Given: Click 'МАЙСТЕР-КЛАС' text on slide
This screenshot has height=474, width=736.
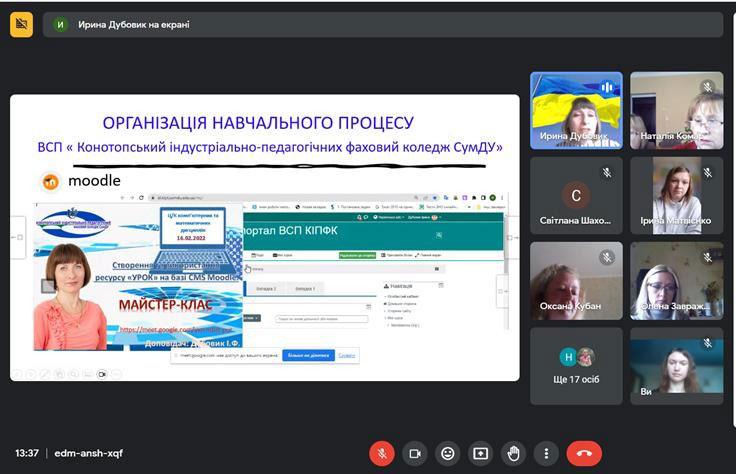Looking at the screenshot, I should (x=165, y=305).
